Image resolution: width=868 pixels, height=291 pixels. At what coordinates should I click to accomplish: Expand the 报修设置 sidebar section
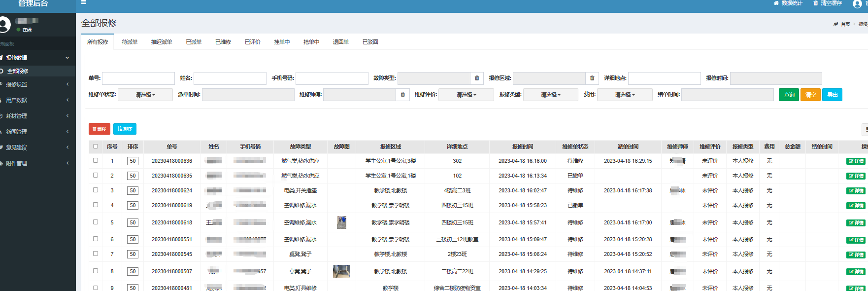click(38, 84)
